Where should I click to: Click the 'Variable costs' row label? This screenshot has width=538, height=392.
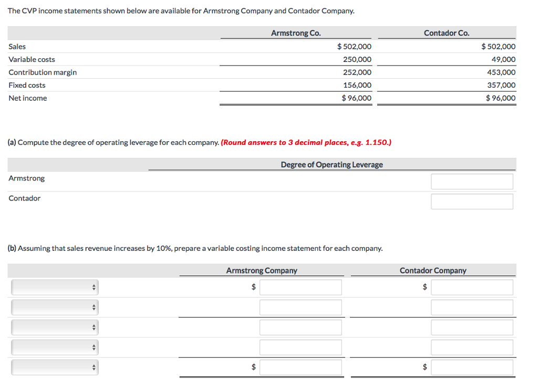[x=32, y=60]
